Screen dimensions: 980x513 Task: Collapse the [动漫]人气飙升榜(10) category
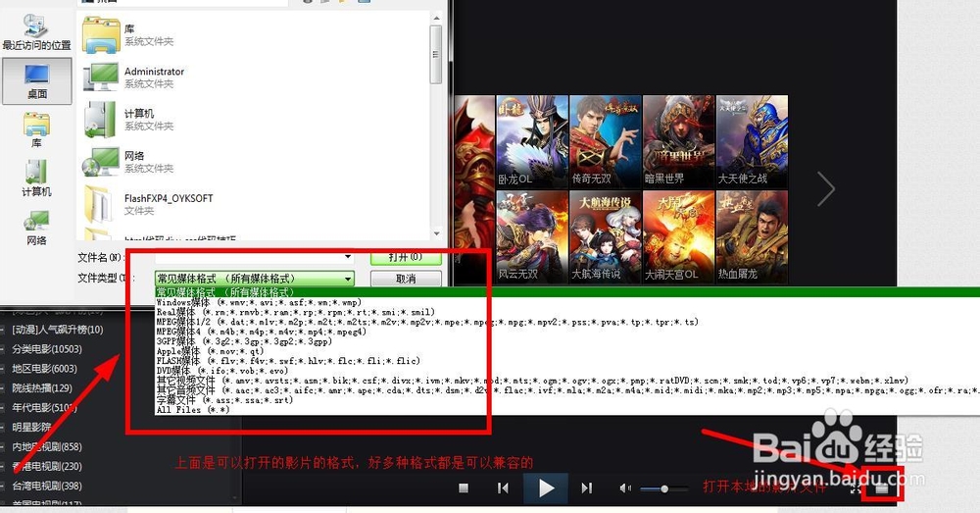pyautogui.click(x=3, y=330)
